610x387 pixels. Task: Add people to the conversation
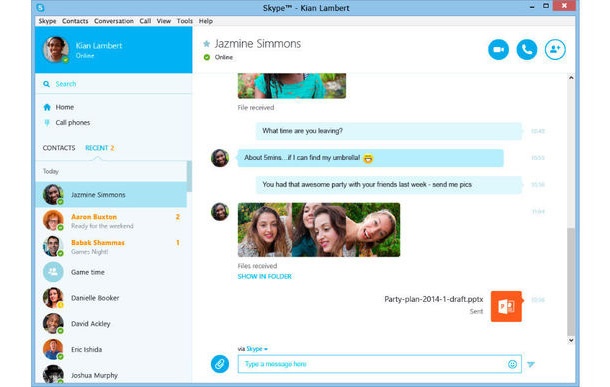click(x=555, y=49)
